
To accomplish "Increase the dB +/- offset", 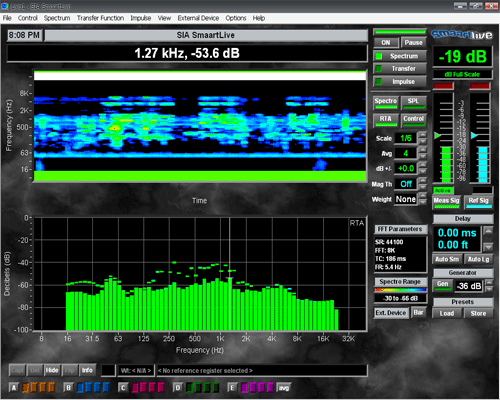I will pos(422,165).
